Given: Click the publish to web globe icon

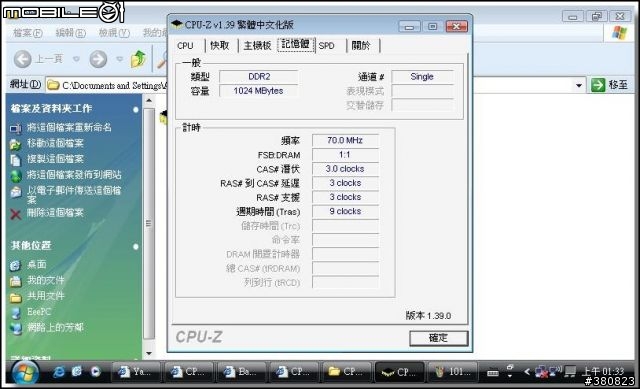Looking at the screenshot, I should tap(16, 176).
